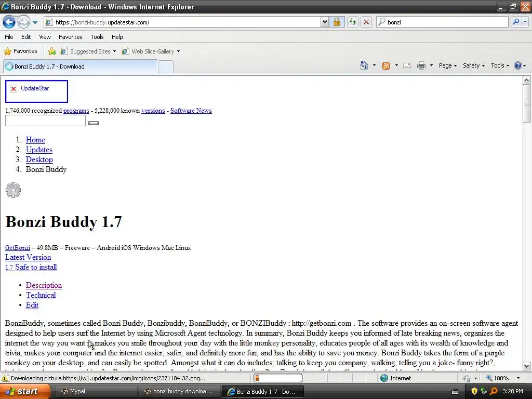Click the Print icon
The width and height of the screenshot is (532, 399).
click(421, 66)
